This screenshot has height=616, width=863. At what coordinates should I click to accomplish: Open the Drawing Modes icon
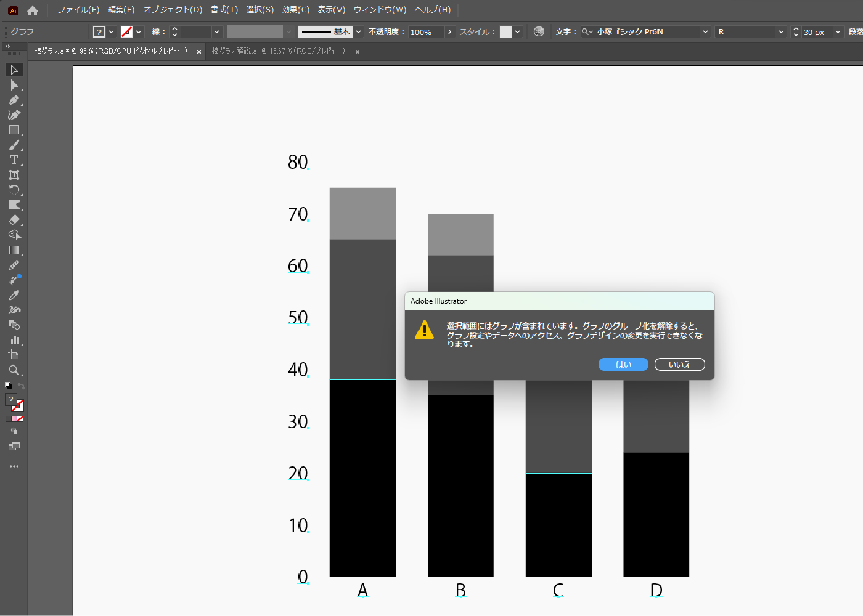coord(14,431)
